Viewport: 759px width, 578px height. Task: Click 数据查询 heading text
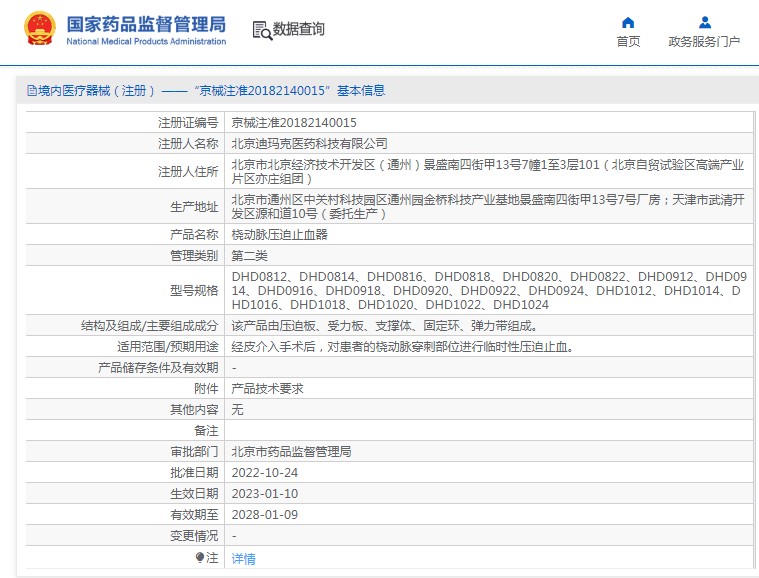[299, 29]
